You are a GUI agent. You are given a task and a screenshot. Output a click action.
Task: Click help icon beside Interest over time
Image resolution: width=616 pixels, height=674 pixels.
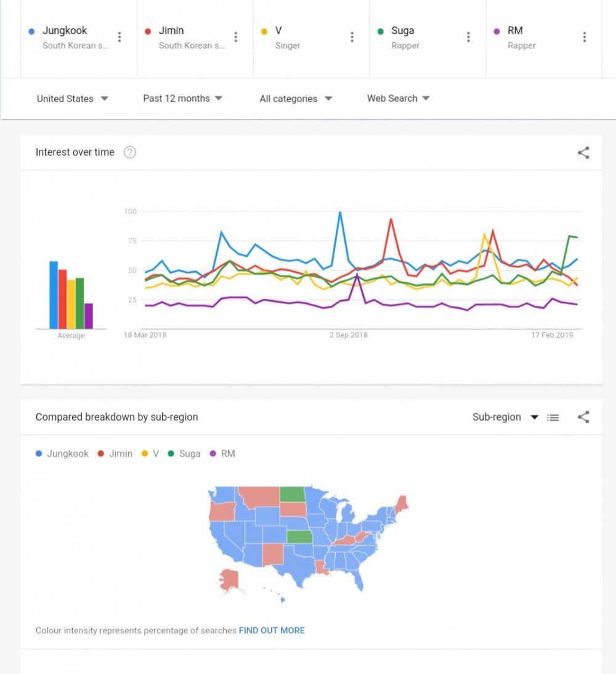point(130,152)
